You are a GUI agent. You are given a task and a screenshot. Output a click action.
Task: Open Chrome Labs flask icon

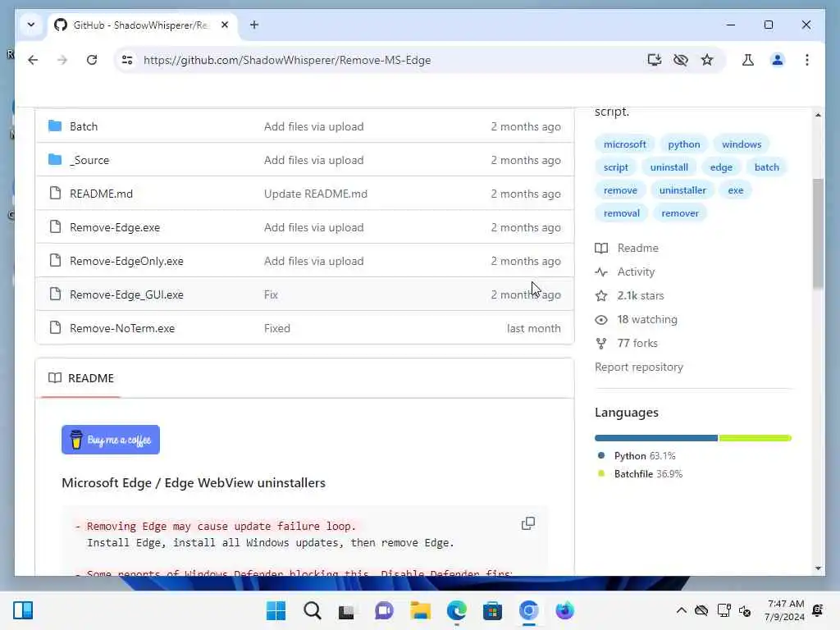748,60
